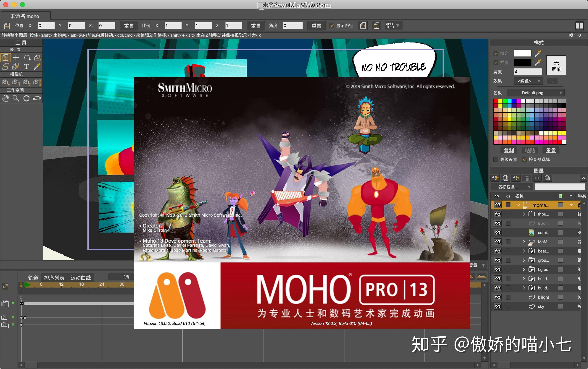Viewport: 588px width, 369px height.
Task: Open the layer column header dropdown arrow
Action: (x=571, y=196)
